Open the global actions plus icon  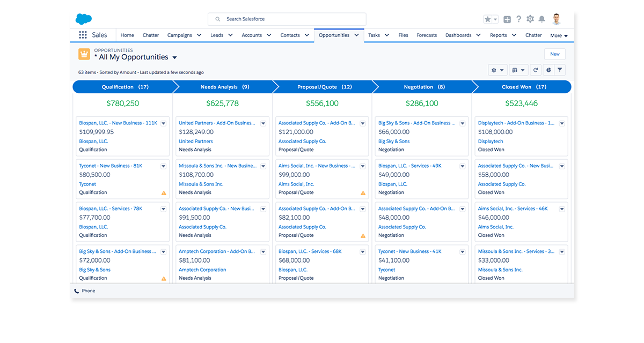pyautogui.click(x=507, y=19)
